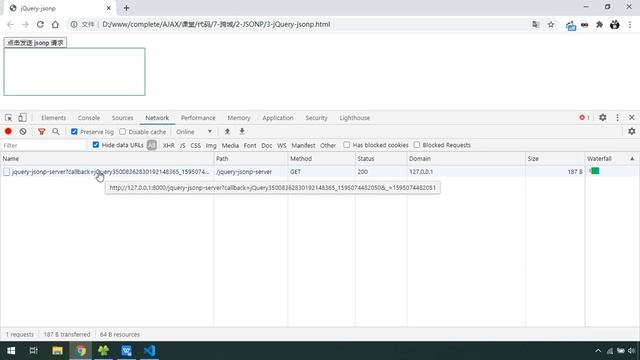Check Has blocked cookies filter

[x=347, y=145]
